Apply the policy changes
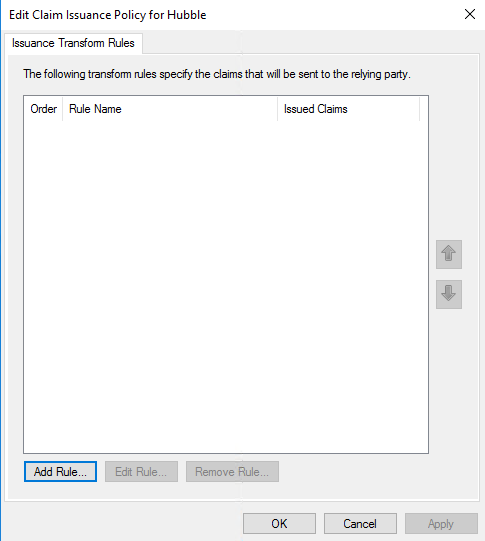This screenshot has width=485, height=541. click(x=441, y=524)
